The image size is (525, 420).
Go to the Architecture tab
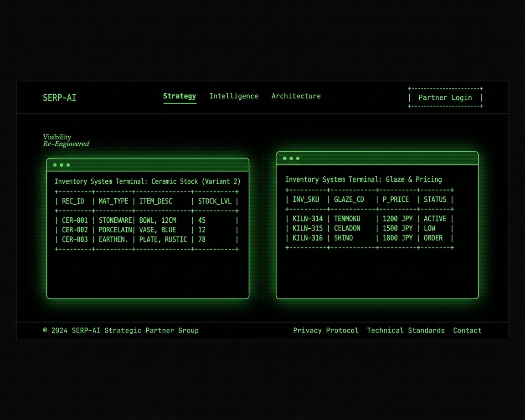coord(296,96)
